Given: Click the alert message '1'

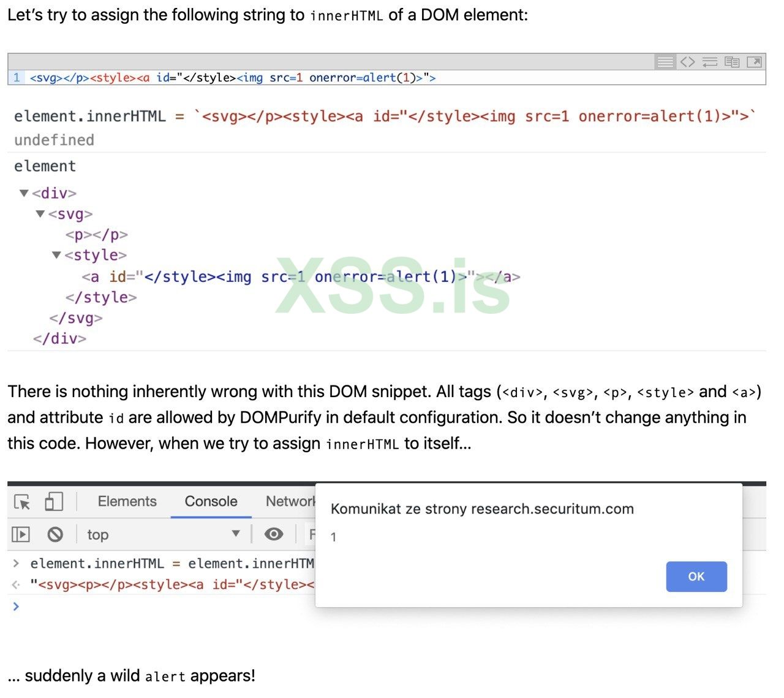Looking at the screenshot, I should click(333, 537).
